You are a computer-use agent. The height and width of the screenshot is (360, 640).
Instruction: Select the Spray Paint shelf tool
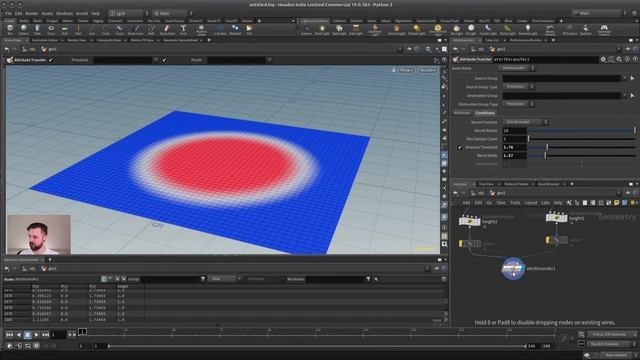[167, 29]
